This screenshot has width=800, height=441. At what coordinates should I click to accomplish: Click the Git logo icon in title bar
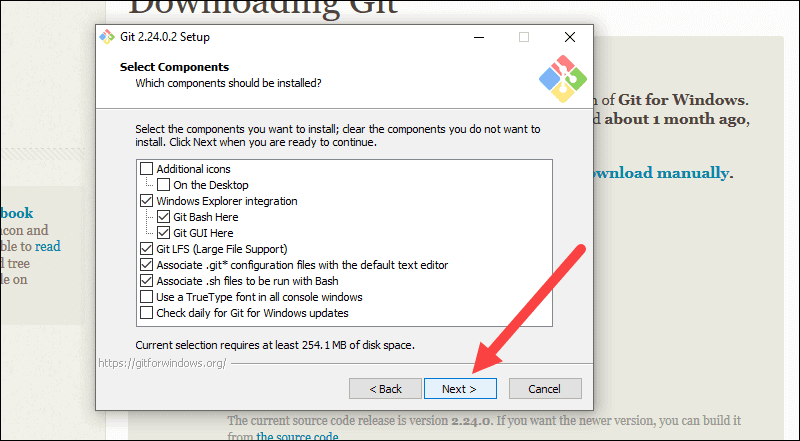(107, 37)
